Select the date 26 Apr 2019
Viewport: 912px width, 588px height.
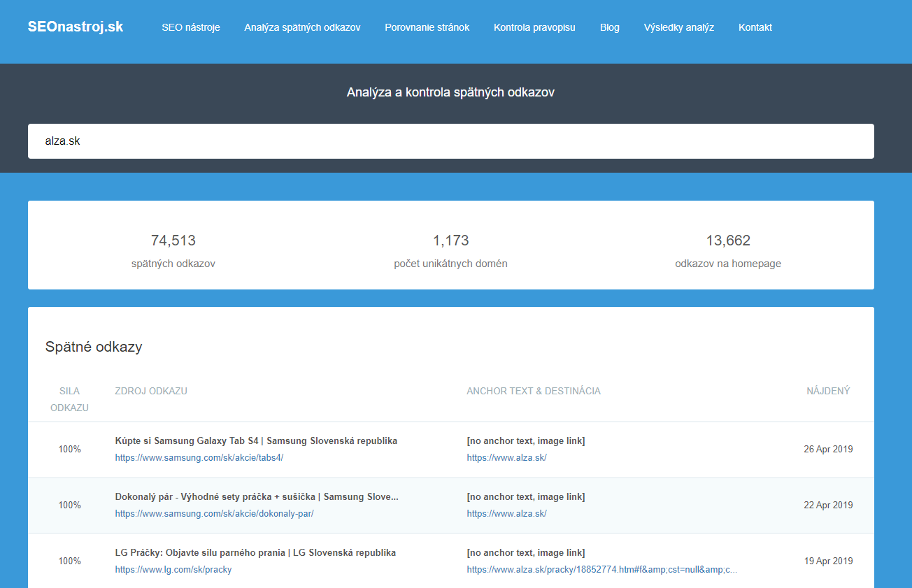[x=828, y=449]
